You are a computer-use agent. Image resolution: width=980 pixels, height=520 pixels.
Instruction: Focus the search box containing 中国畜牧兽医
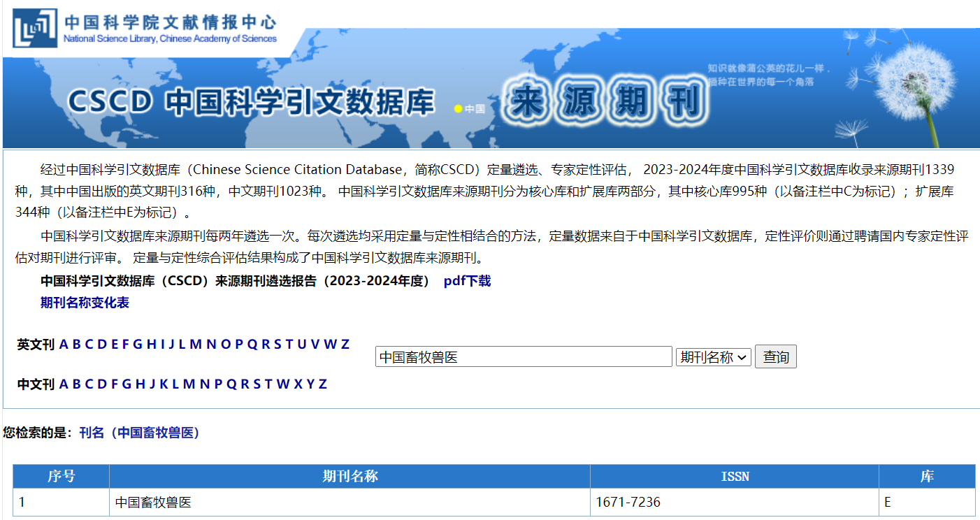tap(524, 357)
